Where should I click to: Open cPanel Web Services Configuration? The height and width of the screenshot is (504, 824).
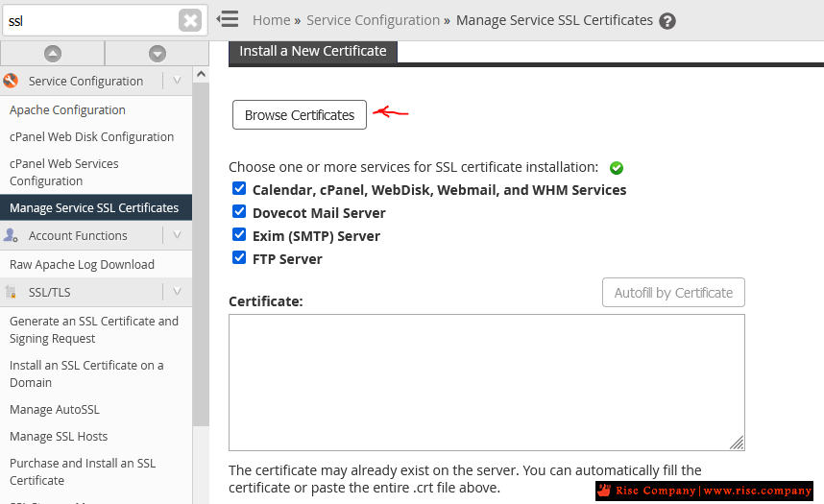click(x=64, y=173)
